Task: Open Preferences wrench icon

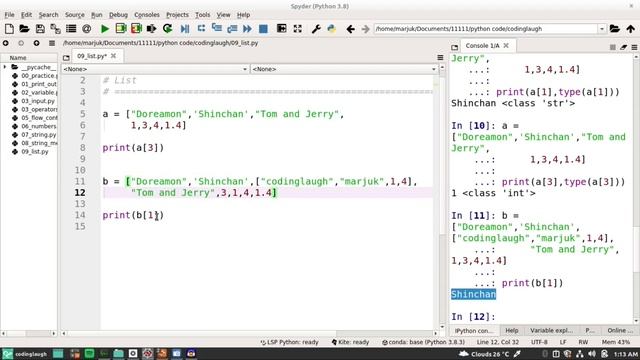Action: (x=316, y=29)
